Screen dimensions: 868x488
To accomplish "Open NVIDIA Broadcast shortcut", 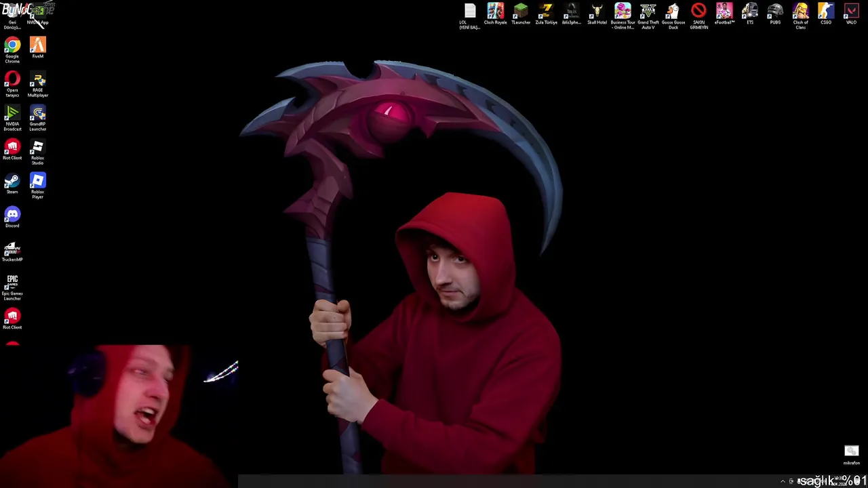I will pos(12,117).
